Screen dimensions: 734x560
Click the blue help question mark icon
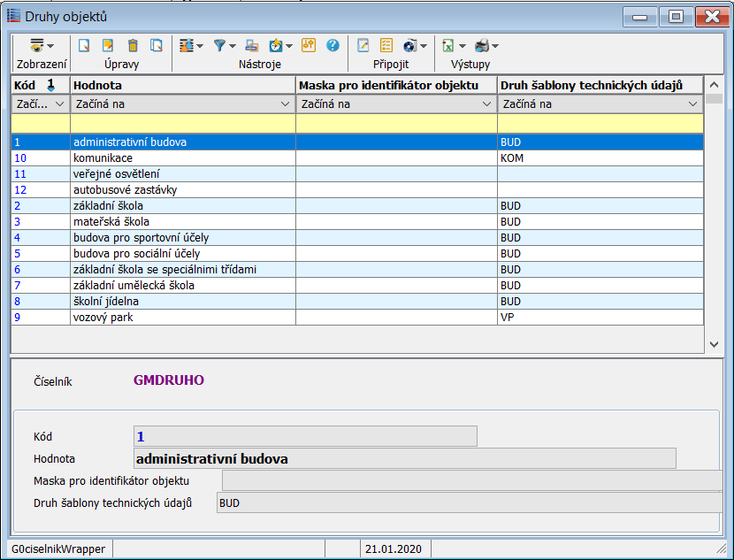333,45
